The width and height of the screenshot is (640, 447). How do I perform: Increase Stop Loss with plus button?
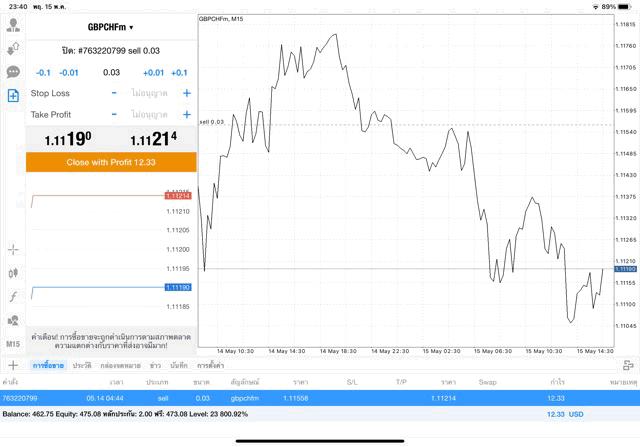187,93
